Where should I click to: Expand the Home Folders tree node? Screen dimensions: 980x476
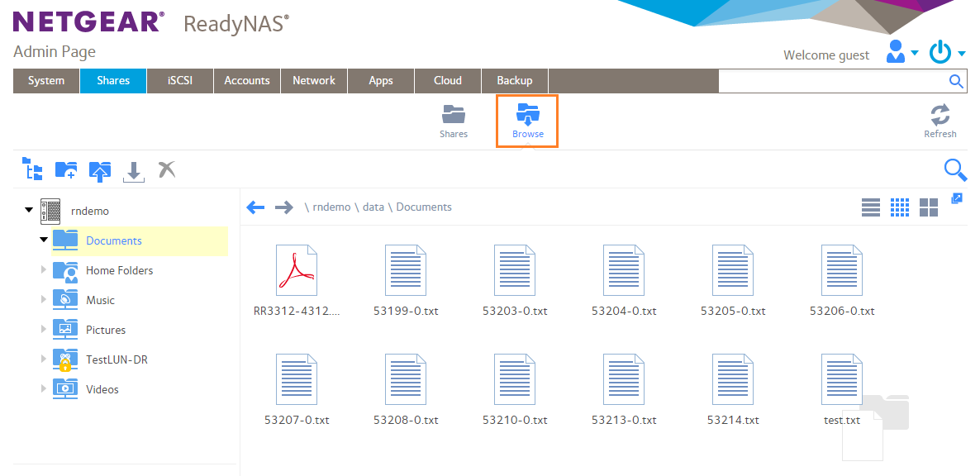(44, 270)
